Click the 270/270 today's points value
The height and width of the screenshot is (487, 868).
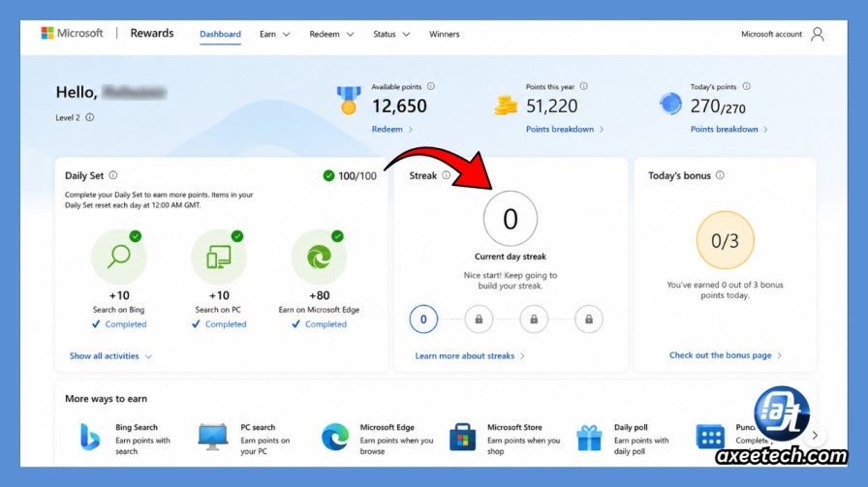tap(718, 106)
